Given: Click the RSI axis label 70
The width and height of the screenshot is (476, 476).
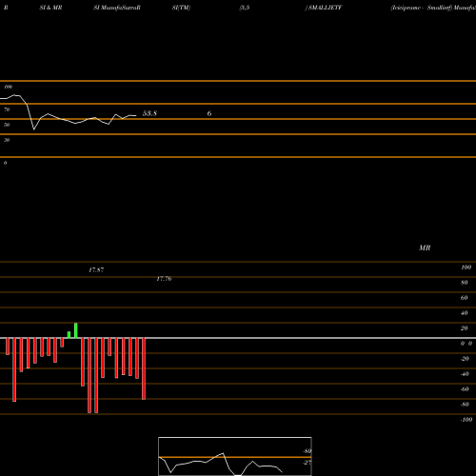Looking at the screenshot, I should [x=7, y=109].
